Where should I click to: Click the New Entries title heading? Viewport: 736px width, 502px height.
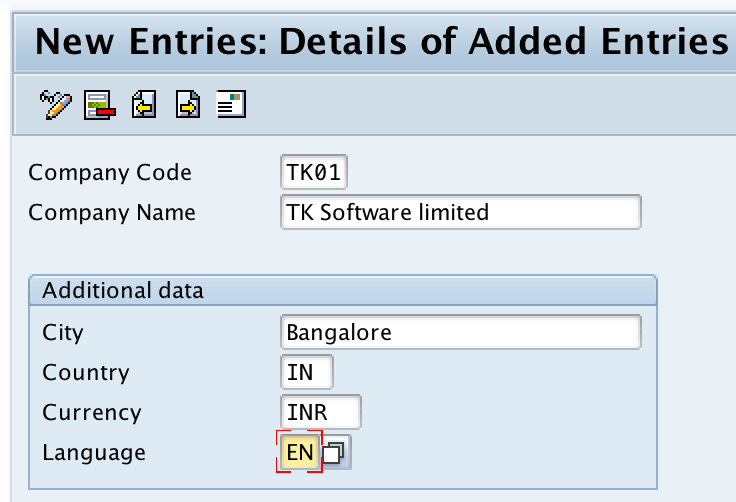[380, 42]
